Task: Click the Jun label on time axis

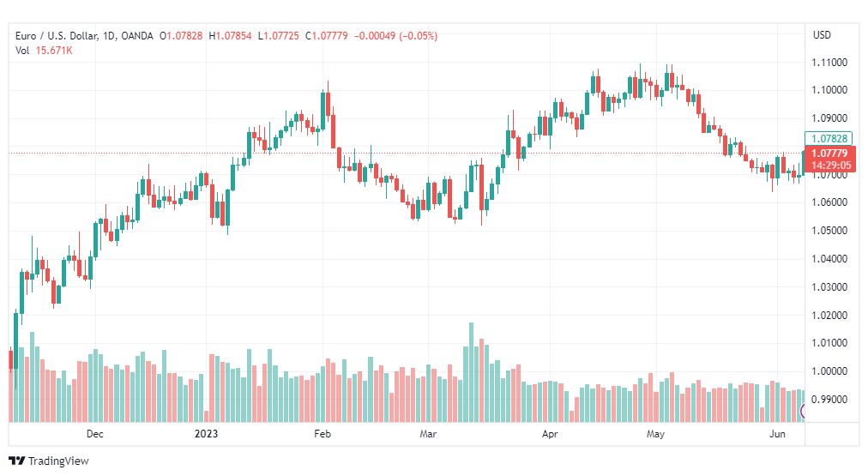Action: pyautogui.click(x=777, y=434)
